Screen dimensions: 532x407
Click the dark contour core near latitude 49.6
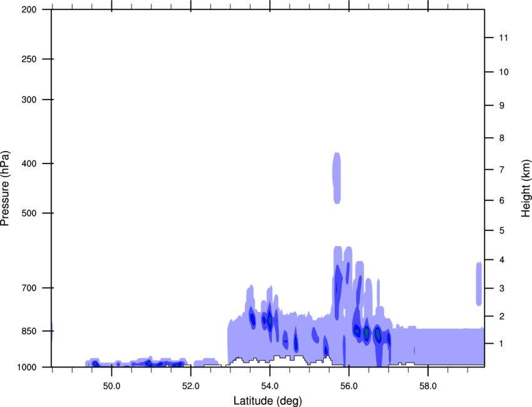95,364
